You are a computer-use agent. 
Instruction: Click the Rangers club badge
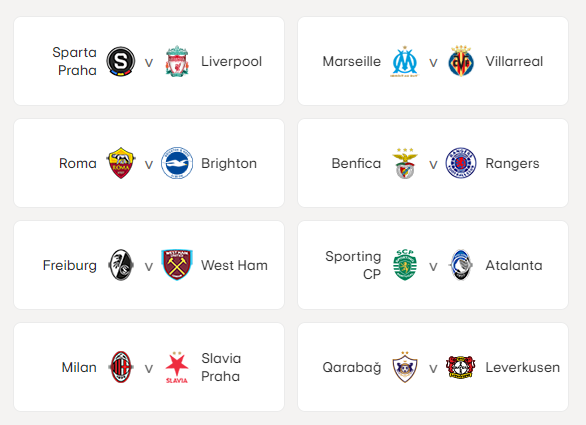pyautogui.click(x=461, y=163)
